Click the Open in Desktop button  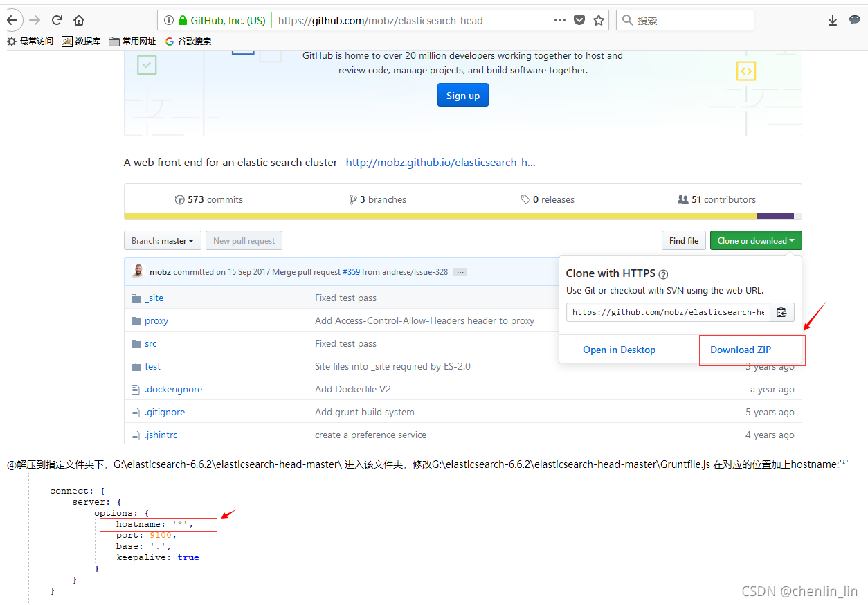click(620, 350)
